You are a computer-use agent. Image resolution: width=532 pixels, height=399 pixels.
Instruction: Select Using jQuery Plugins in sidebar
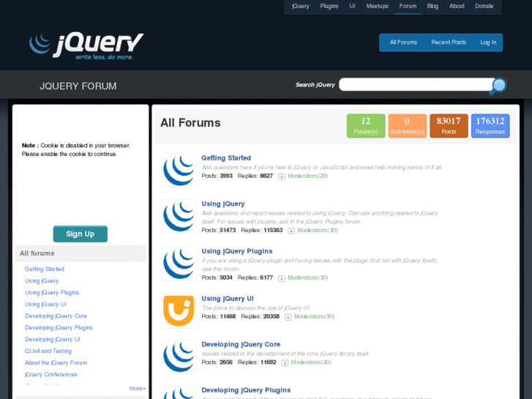point(51,292)
